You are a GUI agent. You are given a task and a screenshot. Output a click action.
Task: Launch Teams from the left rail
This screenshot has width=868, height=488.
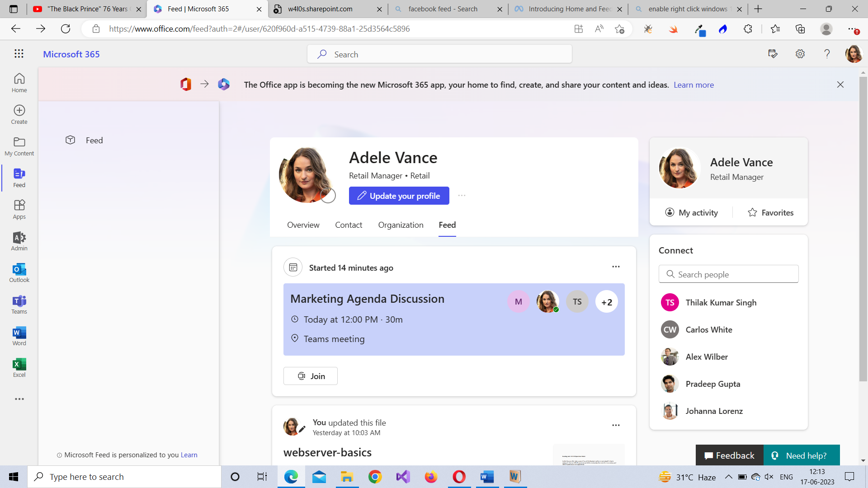(x=19, y=305)
